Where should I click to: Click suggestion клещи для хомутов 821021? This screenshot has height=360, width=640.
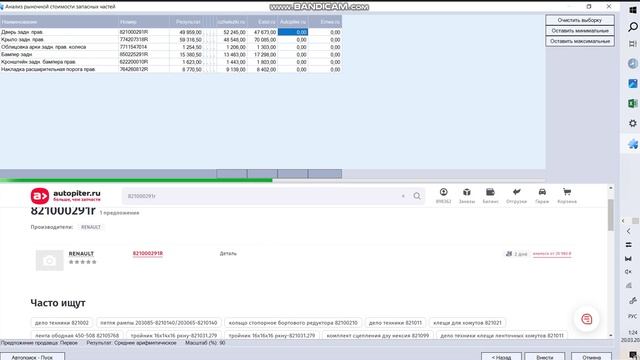[x=467, y=322]
